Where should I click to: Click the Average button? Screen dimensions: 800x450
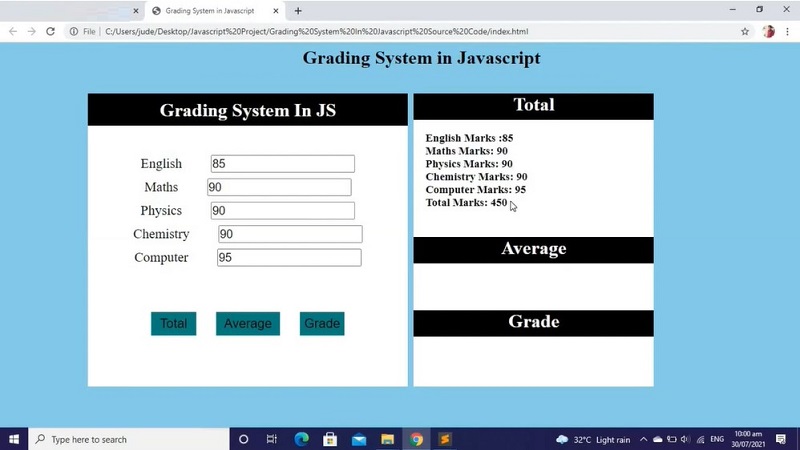[x=247, y=323]
